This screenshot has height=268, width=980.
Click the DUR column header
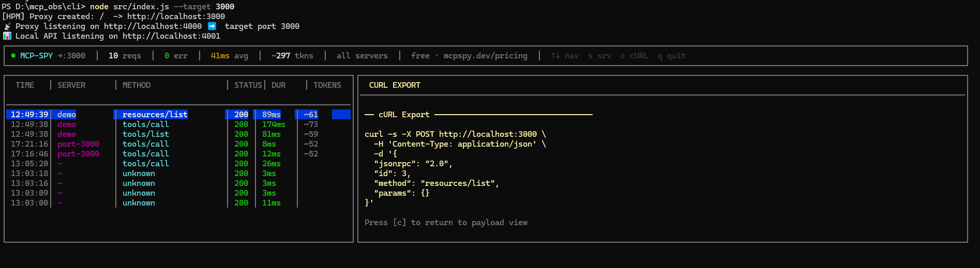click(278, 85)
